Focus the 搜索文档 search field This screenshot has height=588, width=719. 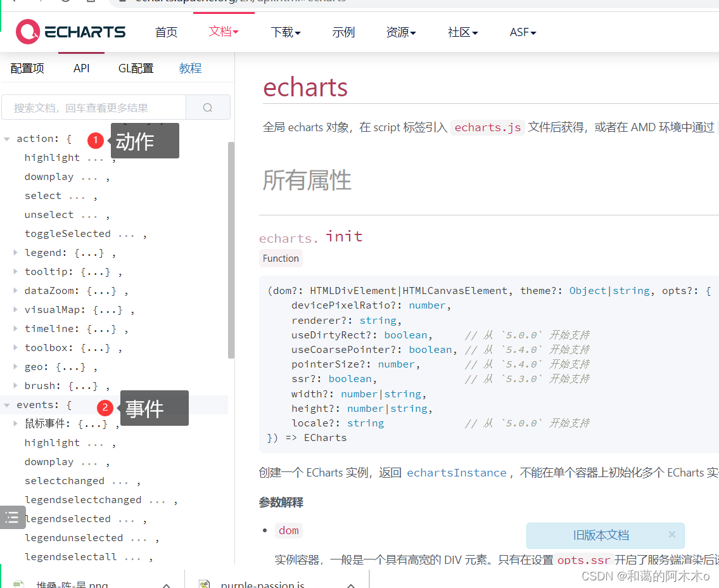tap(94, 107)
